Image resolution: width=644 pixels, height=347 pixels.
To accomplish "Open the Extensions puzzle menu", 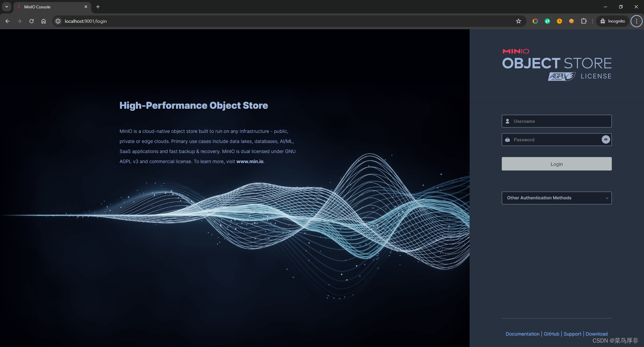I will pyautogui.click(x=584, y=21).
